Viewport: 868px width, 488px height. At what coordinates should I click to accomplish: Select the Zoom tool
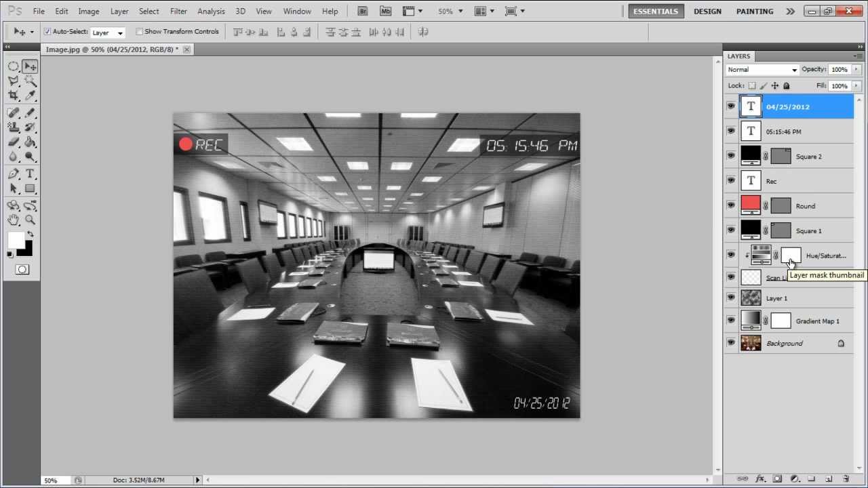pos(30,220)
